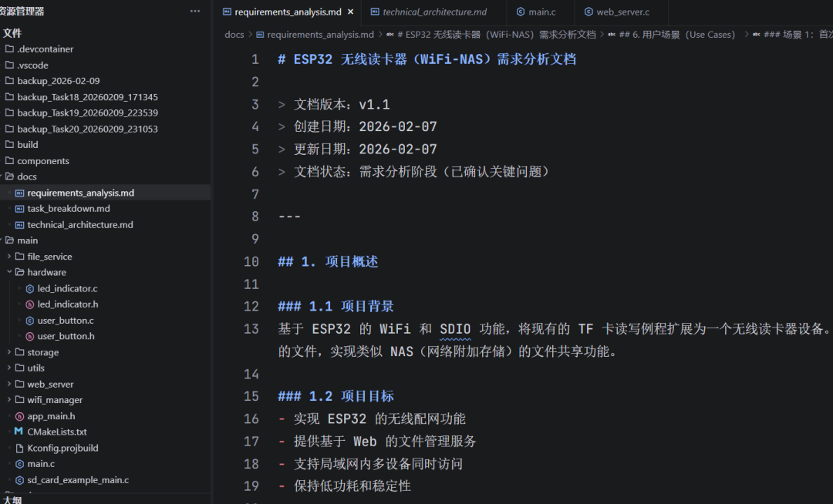Click line number 13 in the editor

(x=251, y=328)
